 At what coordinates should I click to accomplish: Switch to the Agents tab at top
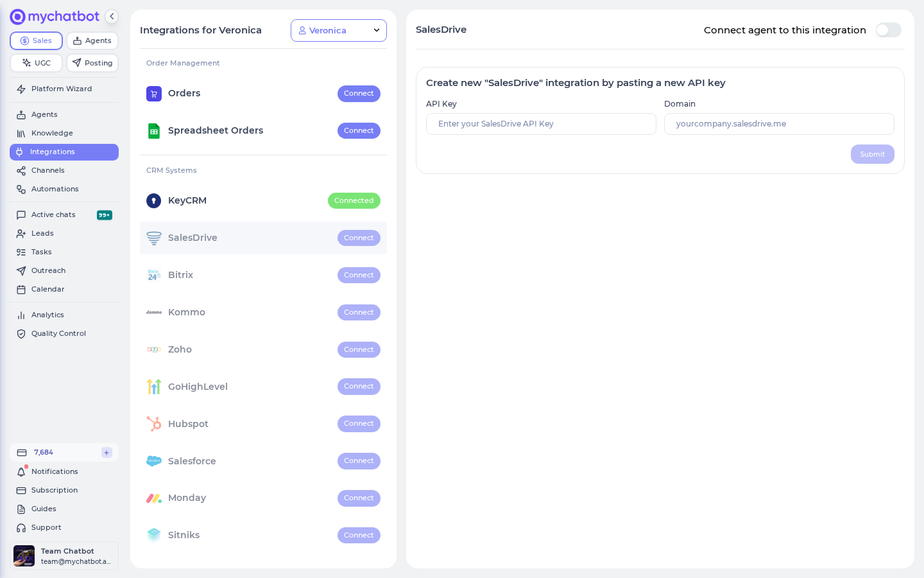click(92, 40)
